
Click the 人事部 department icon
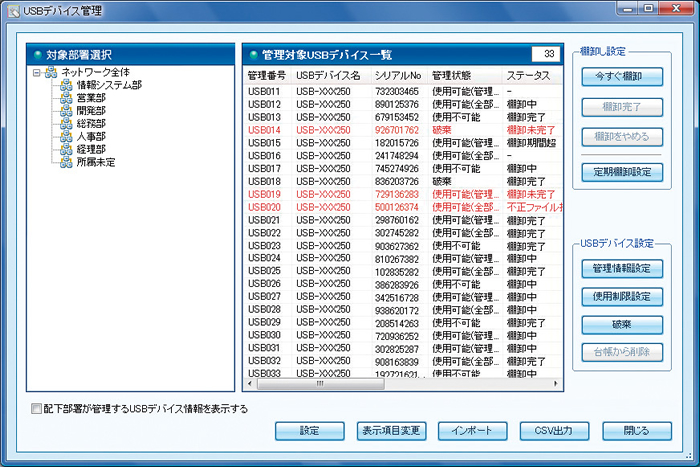click(x=67, y=137)
